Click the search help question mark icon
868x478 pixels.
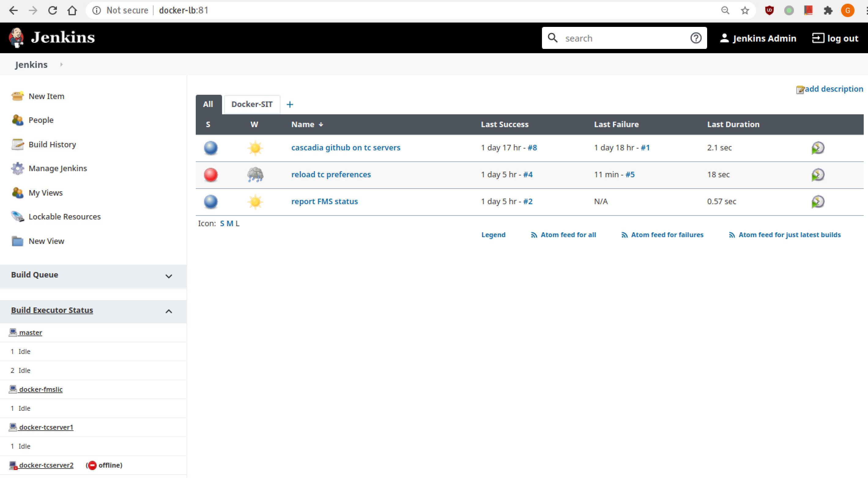coord(696,38)
